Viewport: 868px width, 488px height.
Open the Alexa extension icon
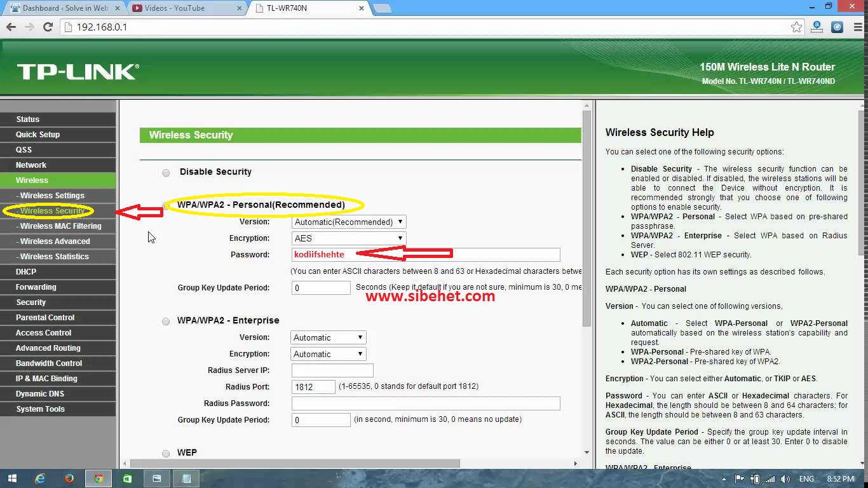[x=817, y=27]
